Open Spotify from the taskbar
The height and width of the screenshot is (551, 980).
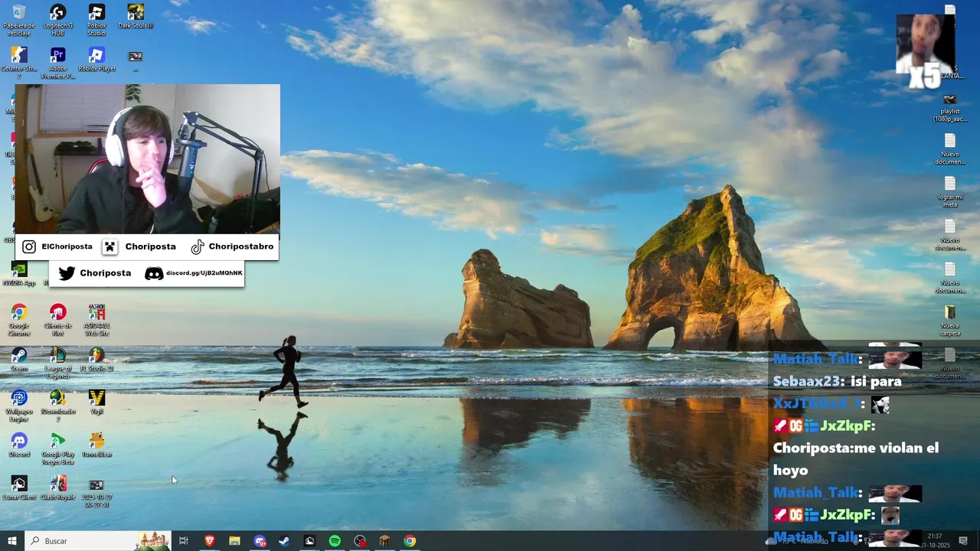(x=335, y=541)
